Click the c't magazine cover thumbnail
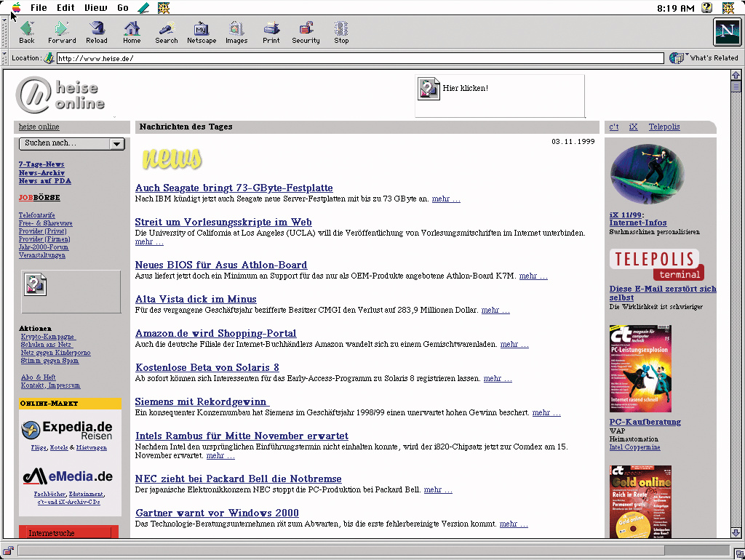The image size is (745, 560). (640, 369)
